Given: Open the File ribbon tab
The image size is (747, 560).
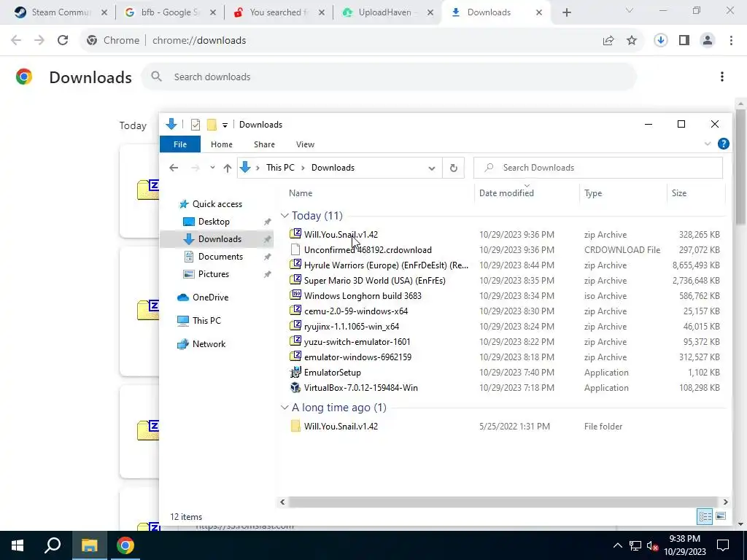Looking at the screenshot, I should (180, 144).
